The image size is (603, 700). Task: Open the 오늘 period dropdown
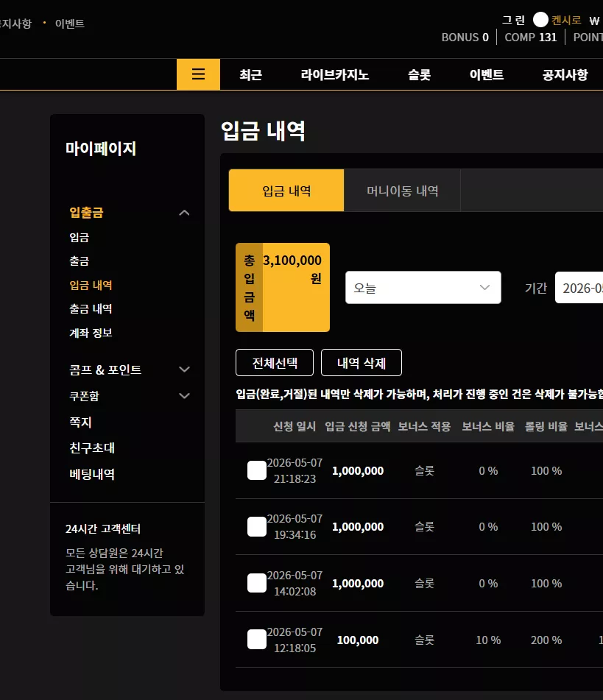coord(423,288)
